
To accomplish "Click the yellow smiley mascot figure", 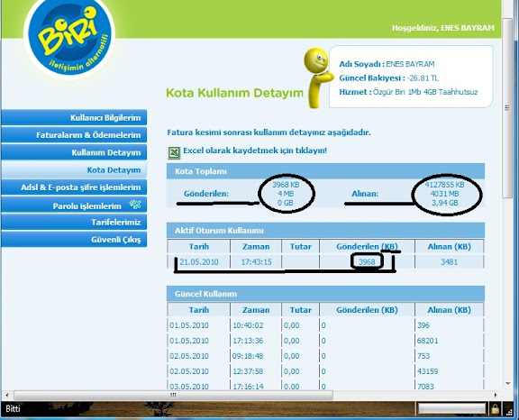I will [x=317, y=78].
